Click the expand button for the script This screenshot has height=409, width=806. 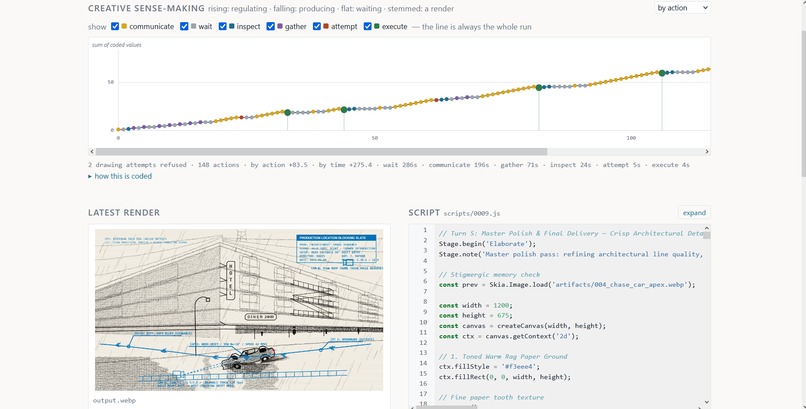[694, 213]
